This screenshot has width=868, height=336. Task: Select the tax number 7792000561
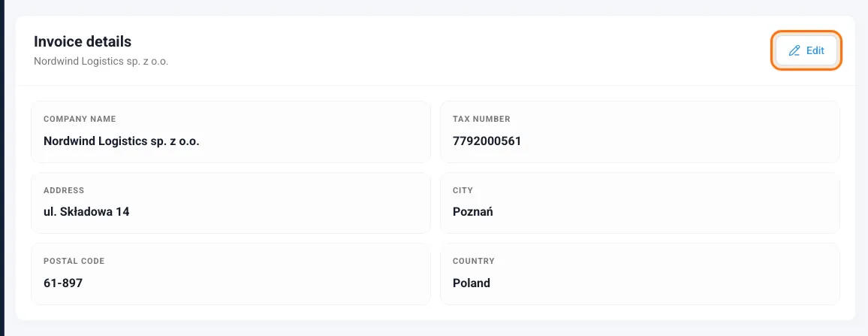tap(487, 141)
